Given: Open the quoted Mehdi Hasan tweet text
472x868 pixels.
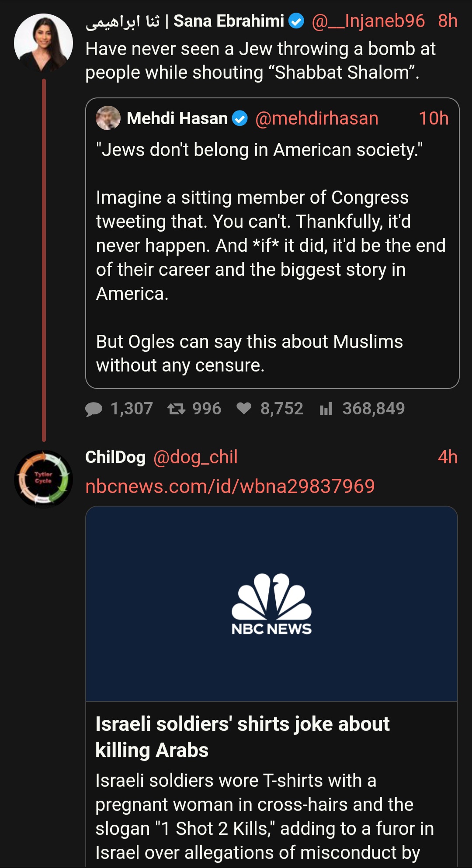Looking at the screenshot, I should tap(271, 257).
